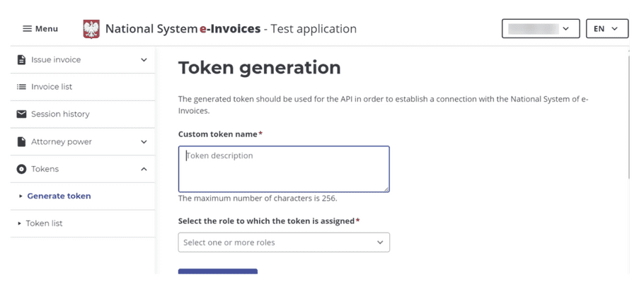Open the Token list sidebar link
Viewport: 644px width, 294px height.
pyautogui.click(x=44, y=223)
